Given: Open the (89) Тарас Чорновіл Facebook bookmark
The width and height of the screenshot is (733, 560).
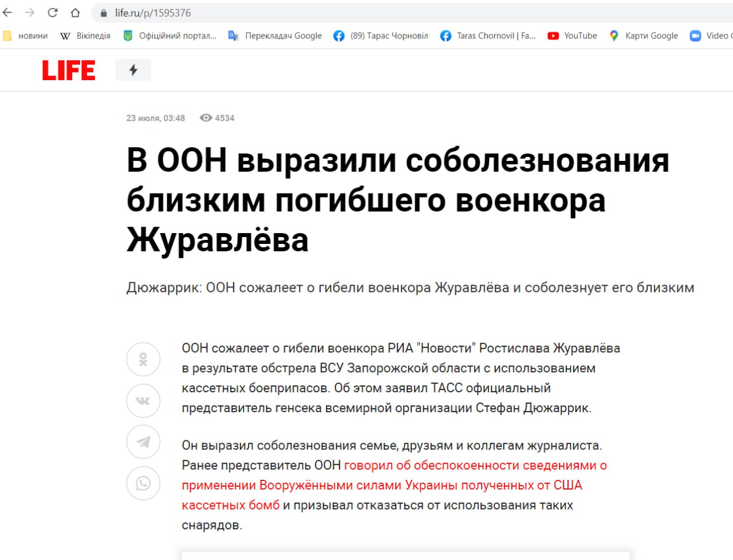Looking at the screenshot, I should click(381, 36).
